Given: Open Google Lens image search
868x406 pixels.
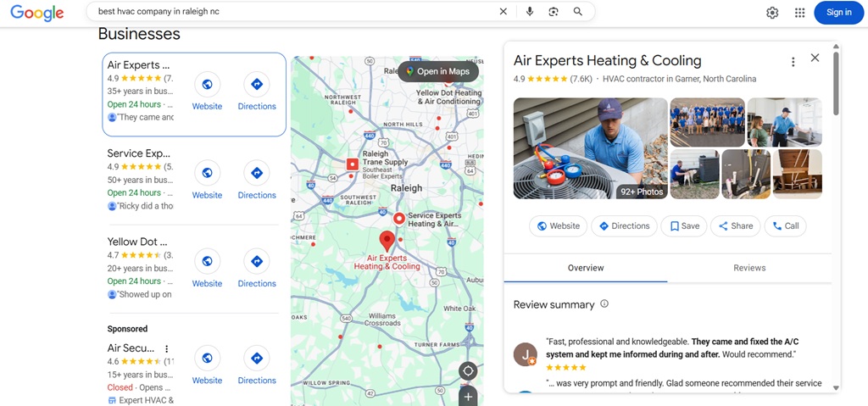Looking at the screenshot, I should click(554, 12).
